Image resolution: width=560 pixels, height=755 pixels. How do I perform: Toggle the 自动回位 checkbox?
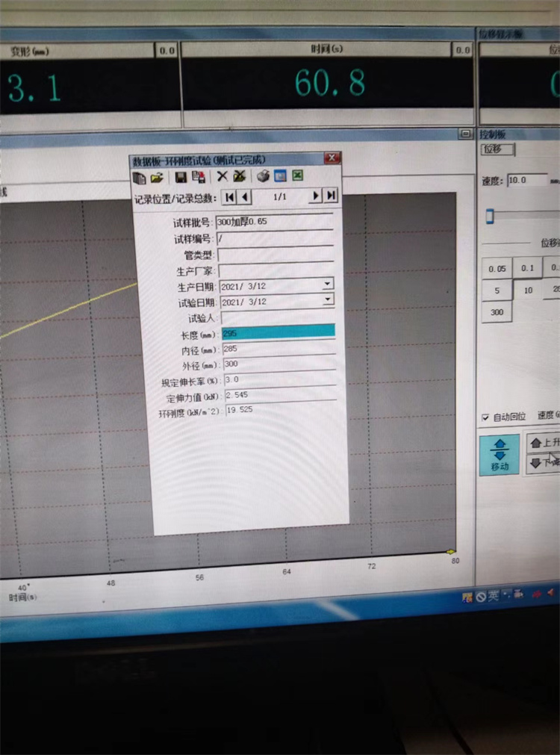(x=485, y=417)
